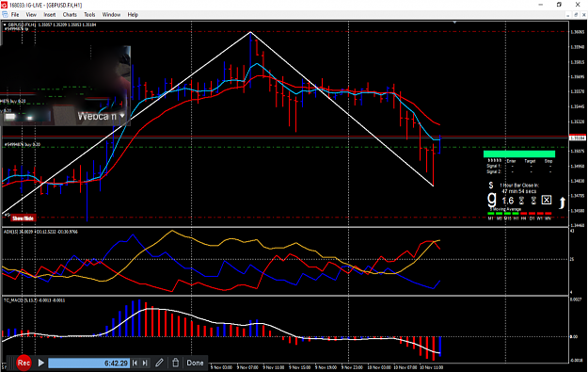Screen dimensions: 588x372
Task: Open the Webcam source dropdown arrow
Action: [122, 116]
